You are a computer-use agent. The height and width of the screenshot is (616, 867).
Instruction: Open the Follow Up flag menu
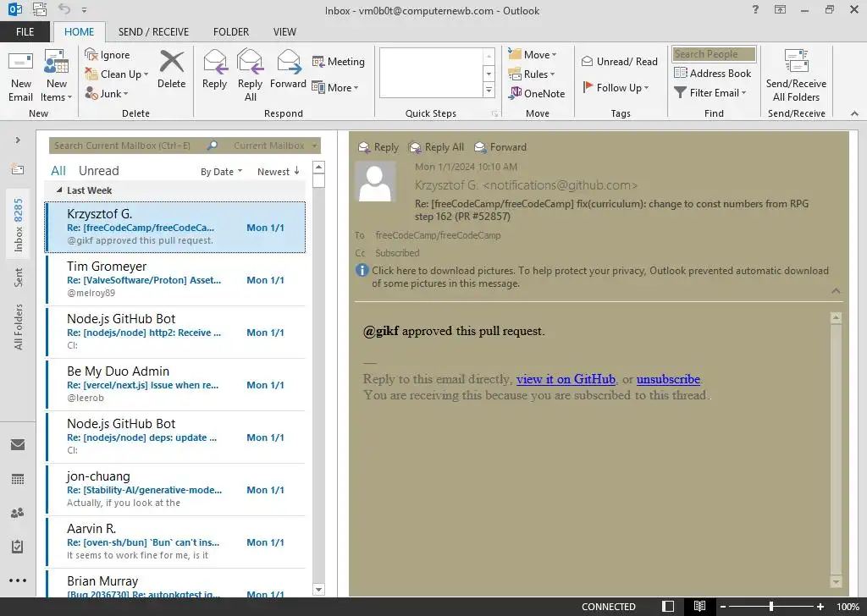[x=616, y=87]
